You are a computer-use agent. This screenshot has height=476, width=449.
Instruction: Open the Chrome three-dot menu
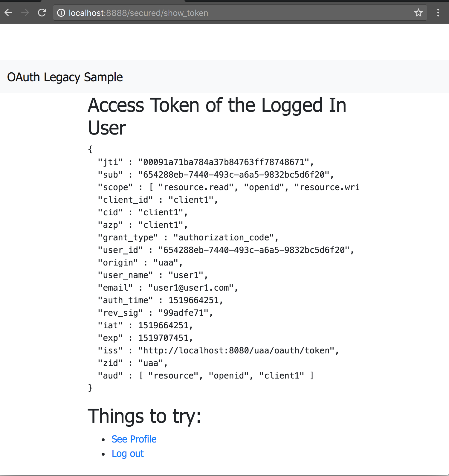[x=438, y=13]
